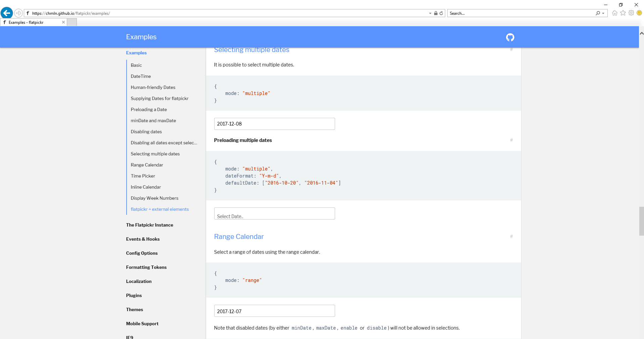The width and height of the screenshot is (644, 339).
Task: Open a new browser tab
Action: [x=72, y=22]
